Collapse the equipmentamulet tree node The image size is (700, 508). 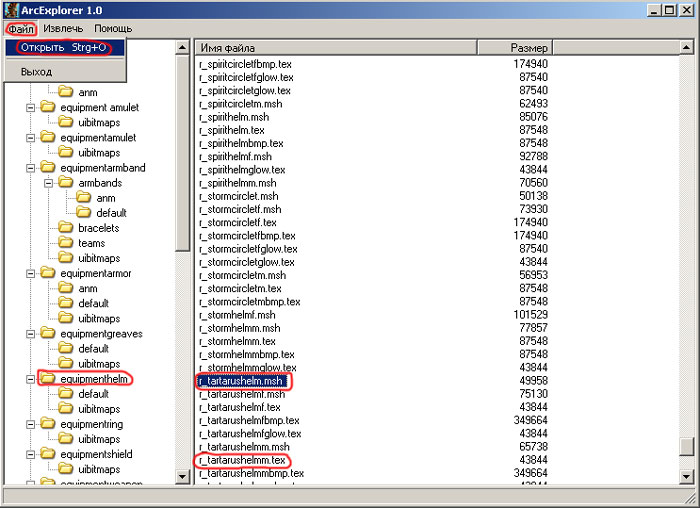(x=30, y=138)
